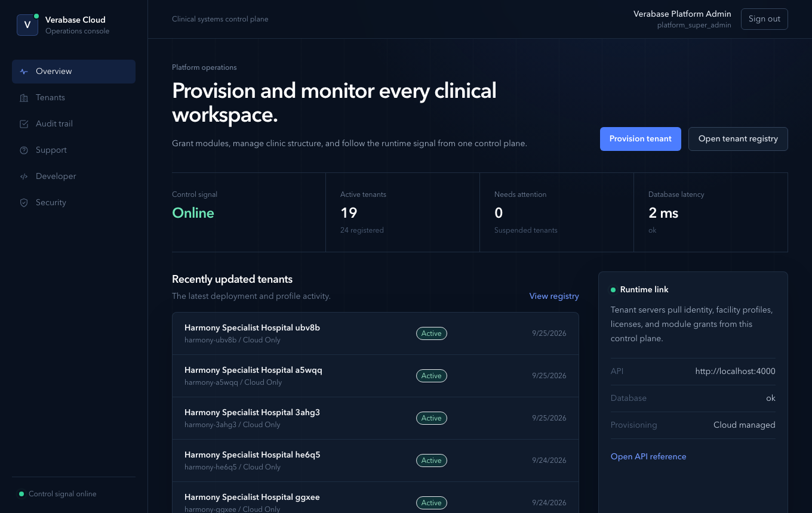The height and width of the screenshot is (513, 812).
Task: Open the tenant registry button
Action: point(738,139)
